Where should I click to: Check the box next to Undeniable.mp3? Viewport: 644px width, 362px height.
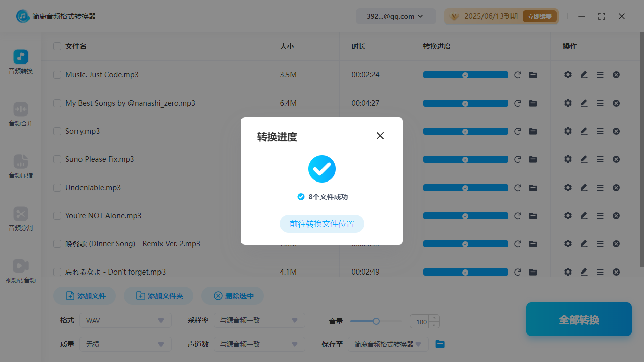(57, 188)
